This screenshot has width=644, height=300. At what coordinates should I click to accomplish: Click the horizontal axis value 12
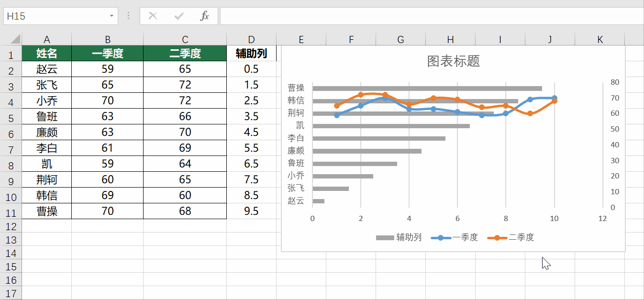[602, 218]
